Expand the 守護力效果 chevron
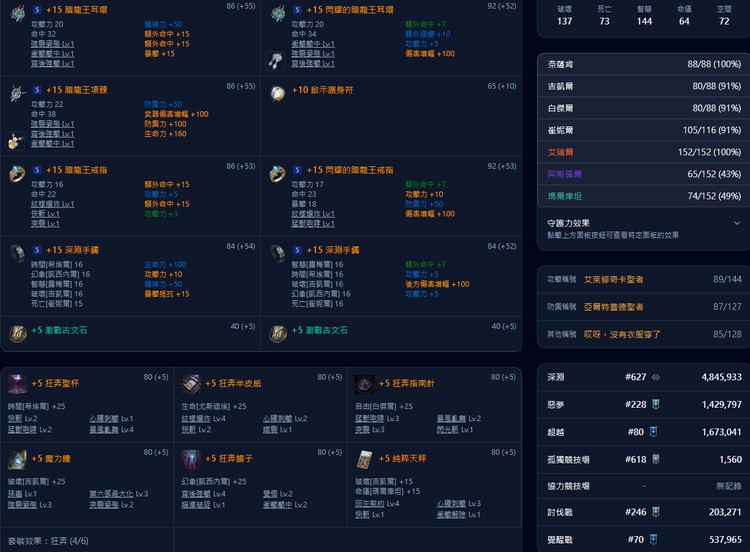750x552 pixels. (737, 223)
